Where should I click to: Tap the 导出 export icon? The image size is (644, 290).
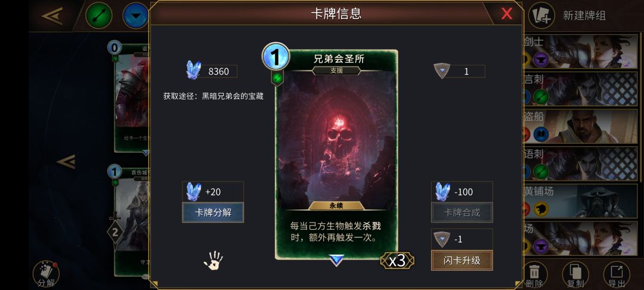click(x=617, y=274)
